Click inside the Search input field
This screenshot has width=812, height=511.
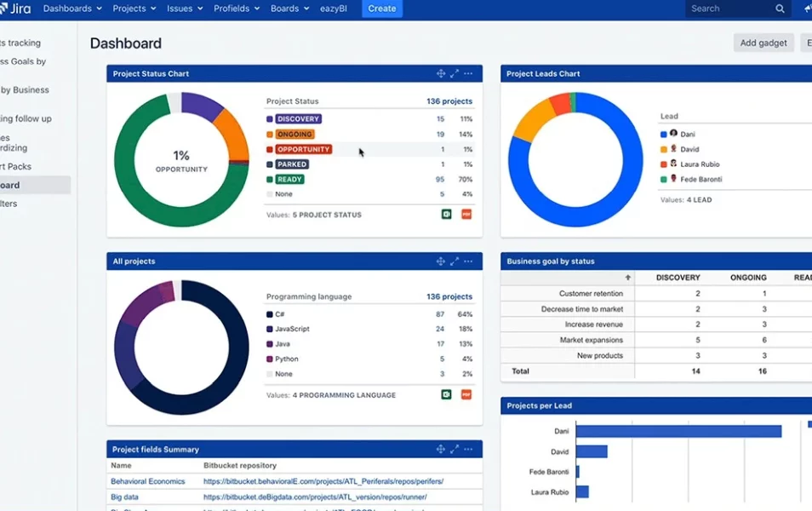728,8
